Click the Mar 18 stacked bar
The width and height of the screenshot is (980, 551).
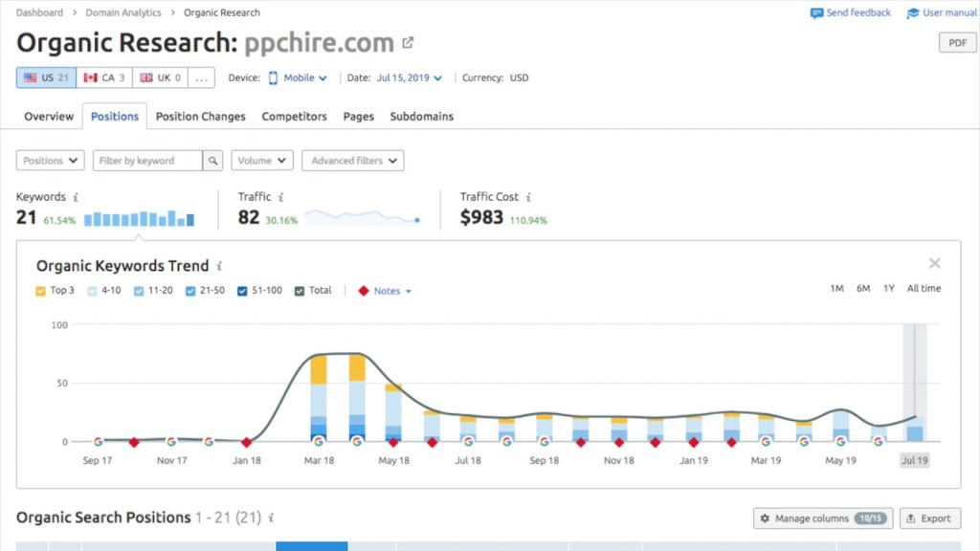[319, 398]
